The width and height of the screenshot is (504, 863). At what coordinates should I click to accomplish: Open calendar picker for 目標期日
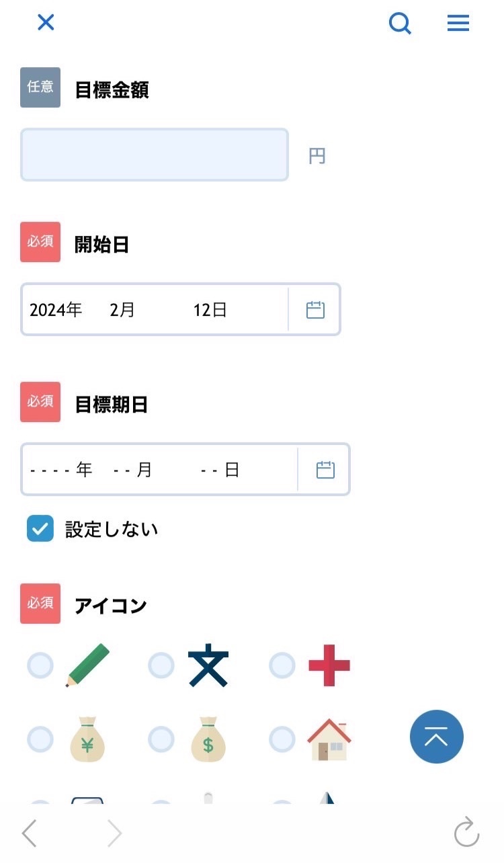[325, 470]
